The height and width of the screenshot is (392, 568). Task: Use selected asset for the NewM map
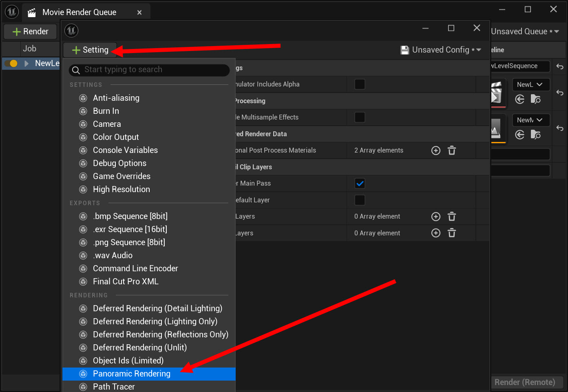519,135
